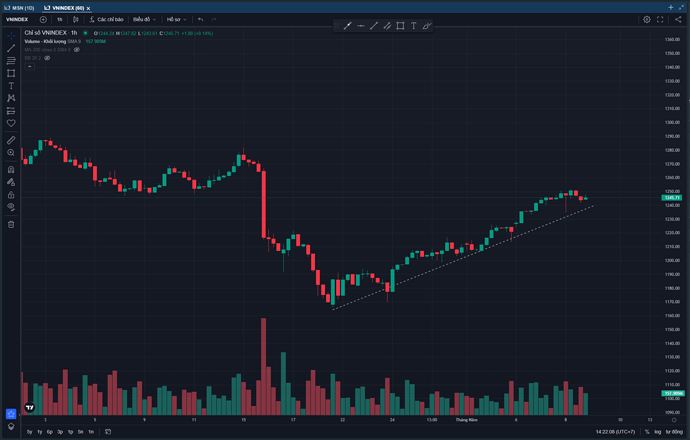Open the Các chỉ báo indicators button
The height and width of the screenshot is (440, 690).
pyautogui.click(x=106, y=19)
